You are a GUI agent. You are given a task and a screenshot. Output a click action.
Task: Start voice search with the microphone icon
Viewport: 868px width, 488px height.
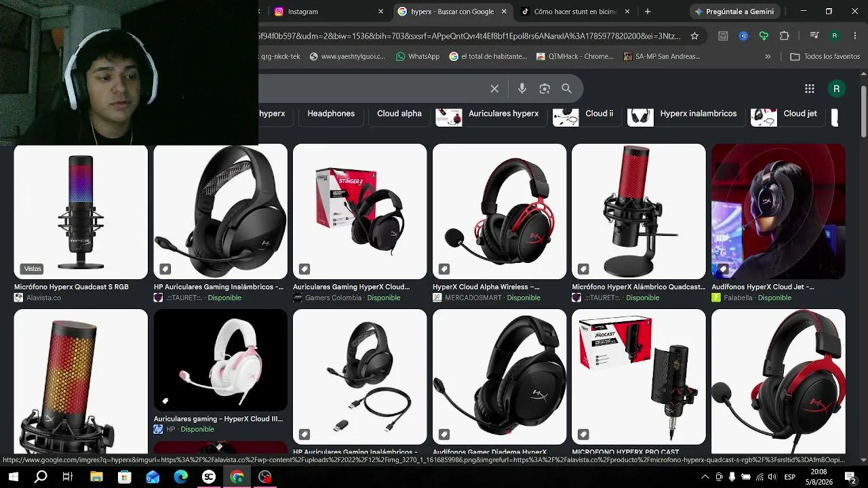point(521,89)
